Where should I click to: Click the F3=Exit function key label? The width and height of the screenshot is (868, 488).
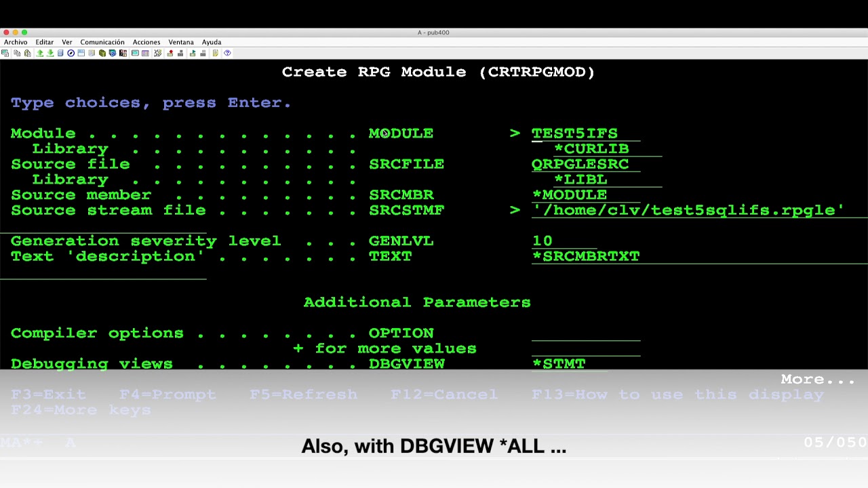49,394
